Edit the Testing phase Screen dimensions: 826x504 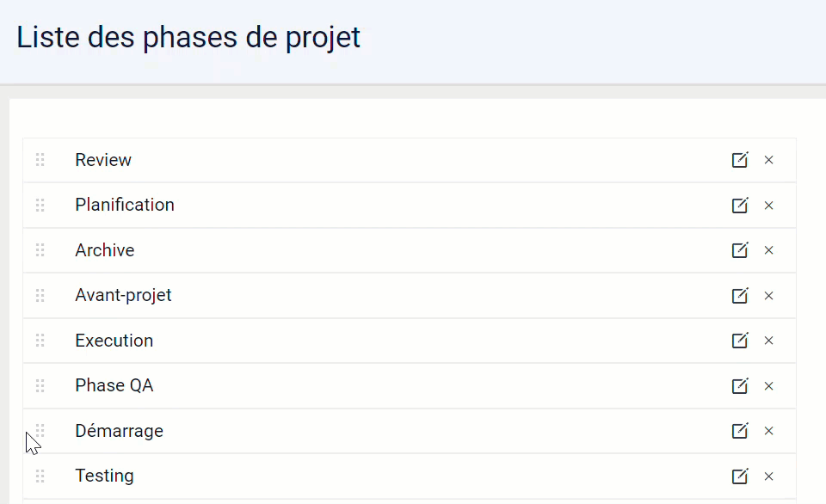(740, 476)
